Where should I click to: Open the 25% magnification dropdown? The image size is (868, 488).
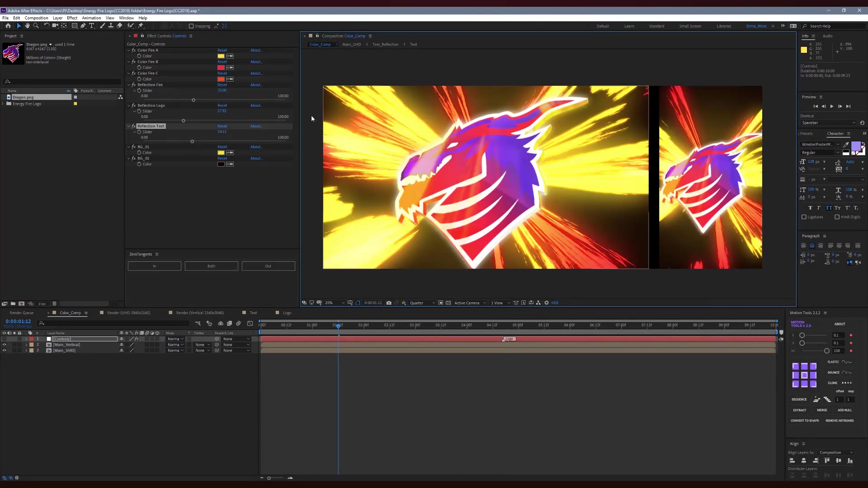335,303
